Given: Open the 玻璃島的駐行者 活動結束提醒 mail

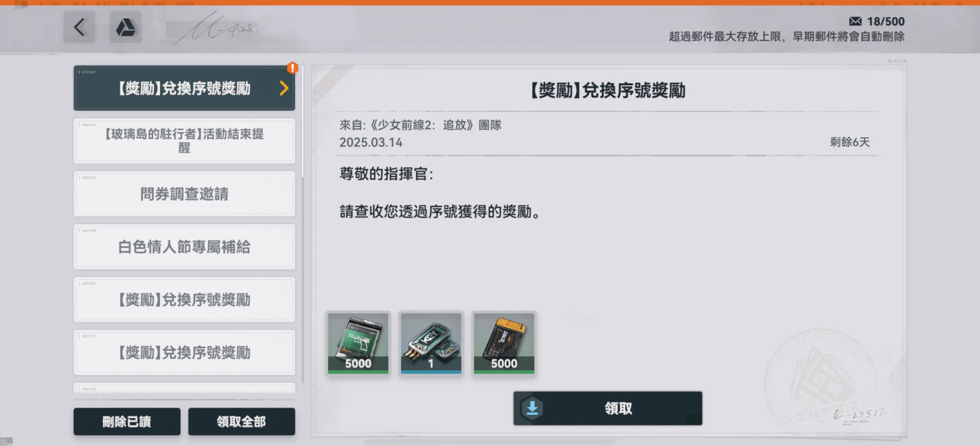Looking at the screenshot, I should pos(184,141).
